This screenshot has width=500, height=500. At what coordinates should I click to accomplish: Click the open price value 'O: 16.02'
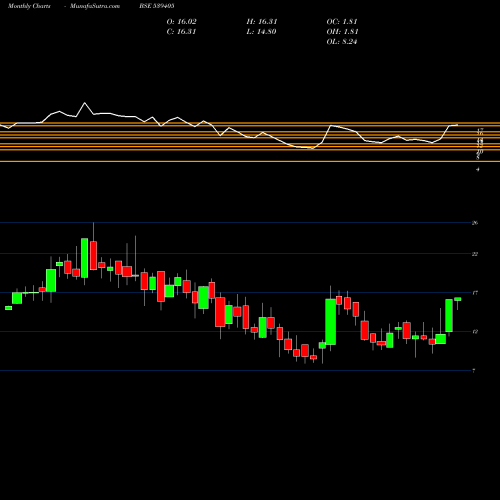click(182, 22)
